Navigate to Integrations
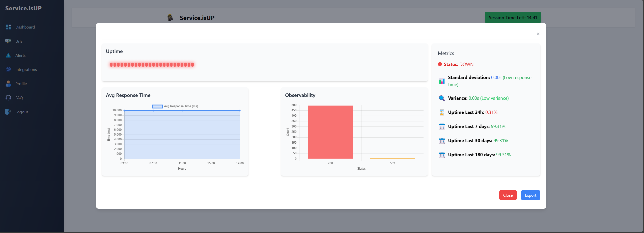This screenshot has width=644, height=233. point(26,69)
